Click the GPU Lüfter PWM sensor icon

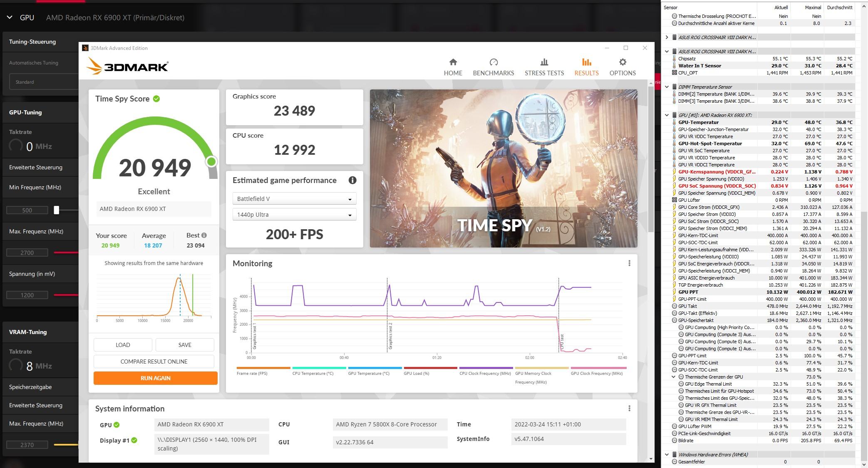click(x=674, y=426)
